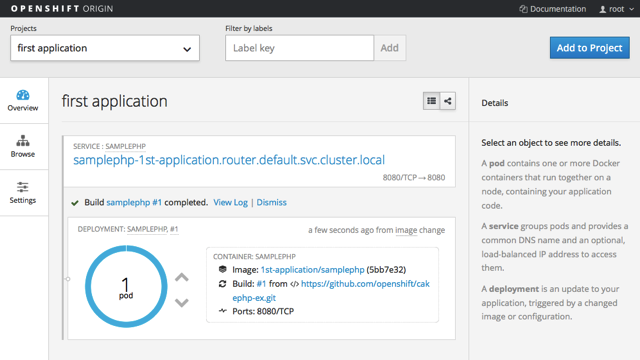Click the green build completed checkmark
Viewport: 640px width, 360px height.
(x=75, y=202)
